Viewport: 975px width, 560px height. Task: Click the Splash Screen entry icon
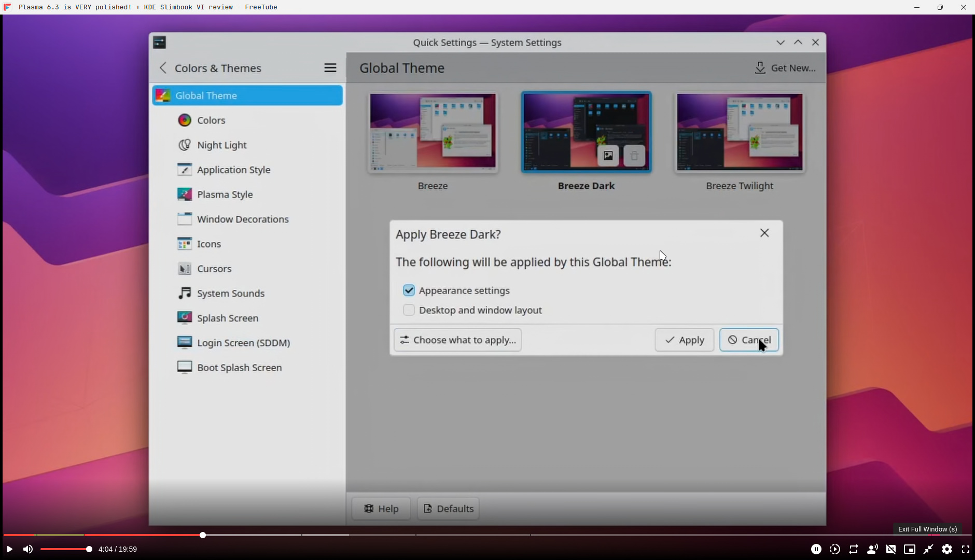point(185,318)
